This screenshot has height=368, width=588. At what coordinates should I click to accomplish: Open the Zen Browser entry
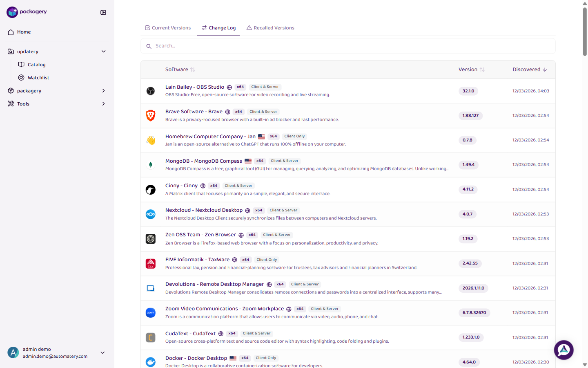tap(200, 234)
